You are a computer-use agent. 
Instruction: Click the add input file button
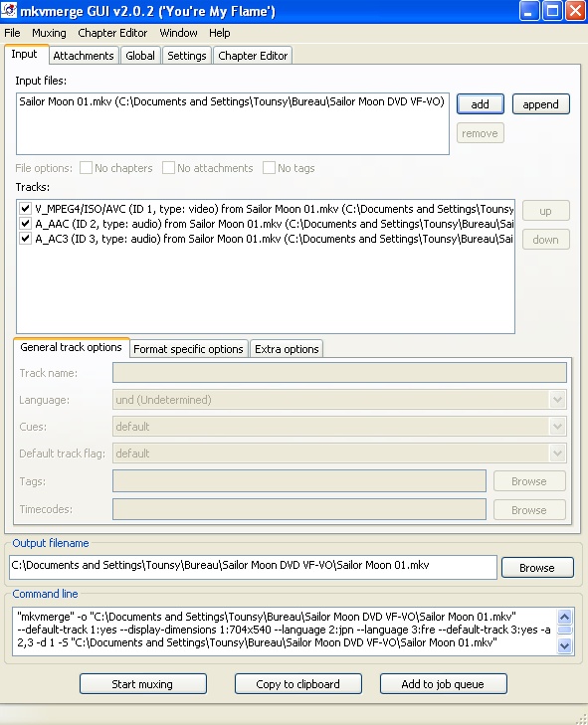tap(480, 104)
